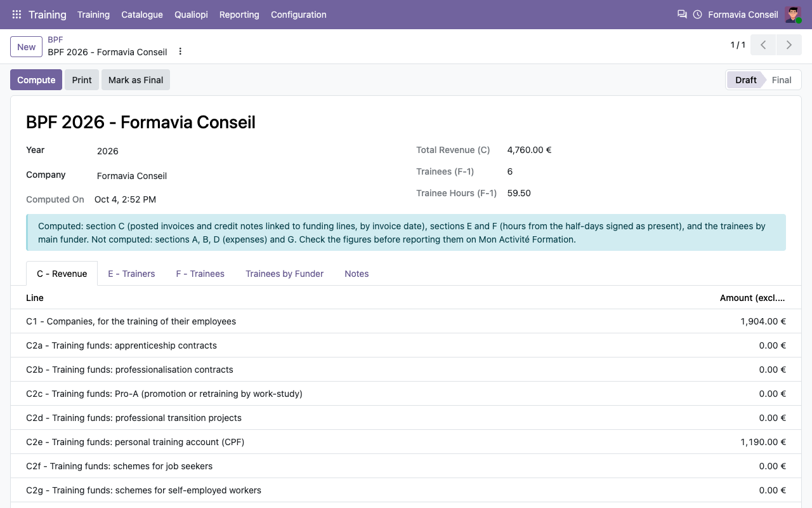
Task: Select the Draft status stage
Action: 746,80
